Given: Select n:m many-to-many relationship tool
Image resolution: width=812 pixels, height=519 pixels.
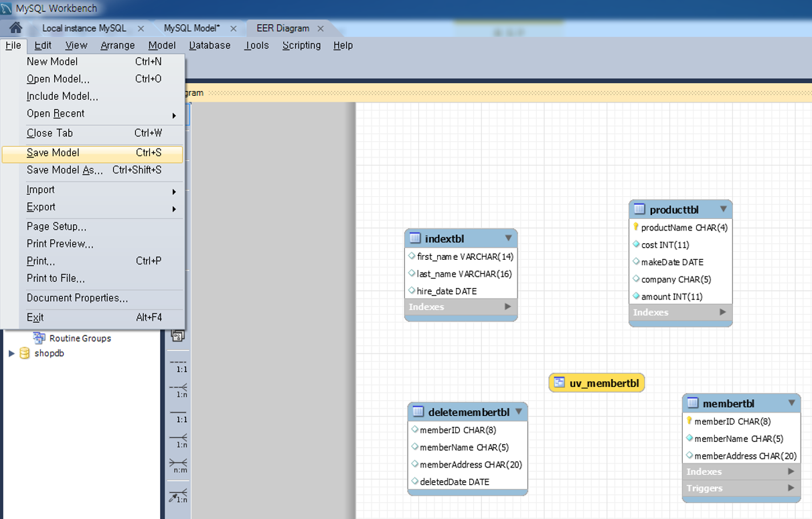Looking at the screenshot, I should [x=177, y=465].
